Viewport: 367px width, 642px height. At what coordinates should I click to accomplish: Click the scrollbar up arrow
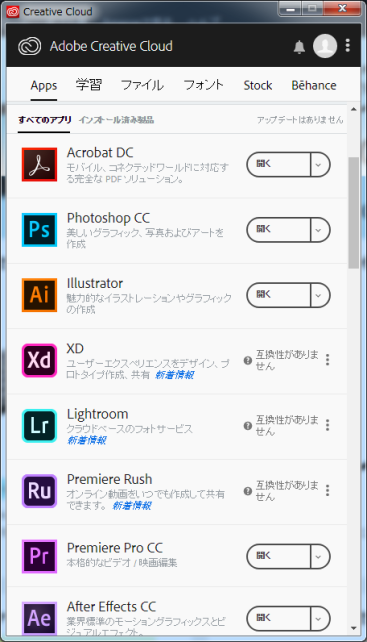[353, 109]
